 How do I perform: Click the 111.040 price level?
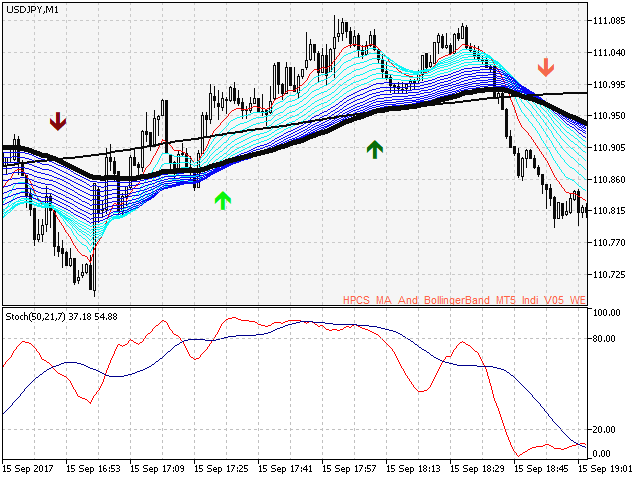(x=609, y=52)
